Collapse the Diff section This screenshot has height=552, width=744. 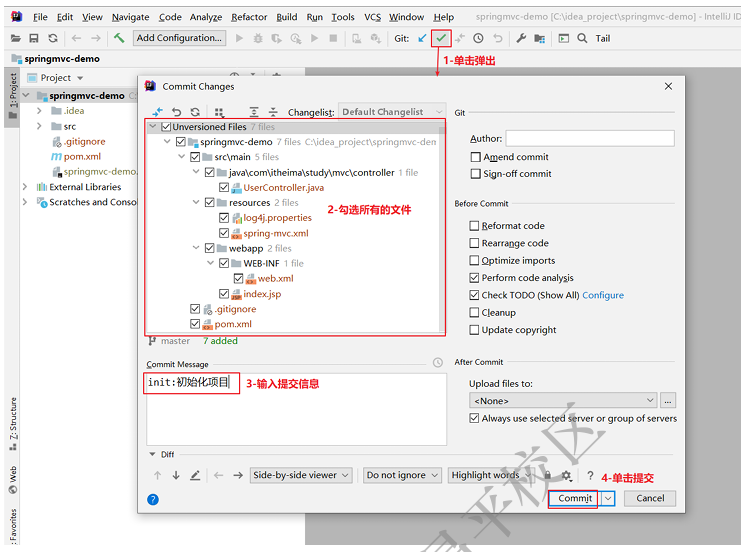152,454
